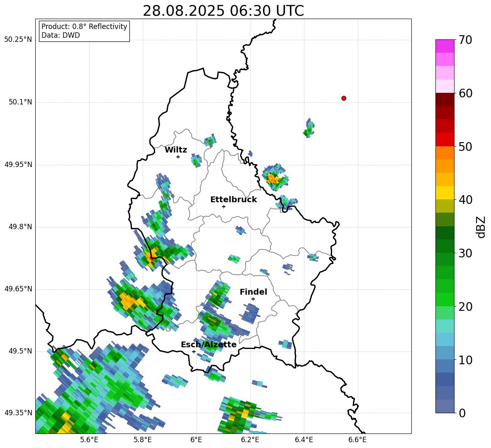Click the 49.35°N latitude label

pyautogui.click(x=18, y=413)
